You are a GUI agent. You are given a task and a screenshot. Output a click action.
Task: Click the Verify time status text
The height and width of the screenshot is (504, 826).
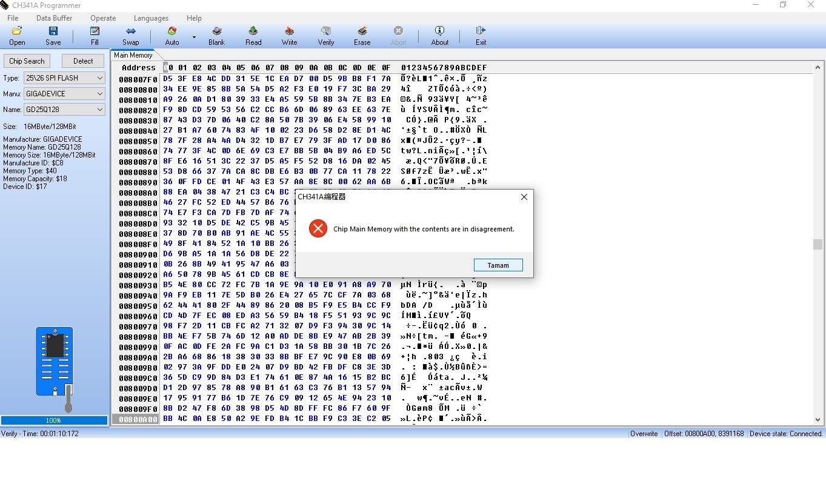coord(40,434)
